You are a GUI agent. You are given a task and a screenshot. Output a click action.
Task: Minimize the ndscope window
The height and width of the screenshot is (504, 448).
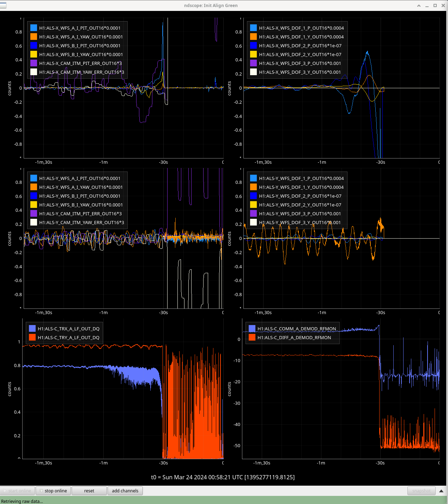coord(427,6)
